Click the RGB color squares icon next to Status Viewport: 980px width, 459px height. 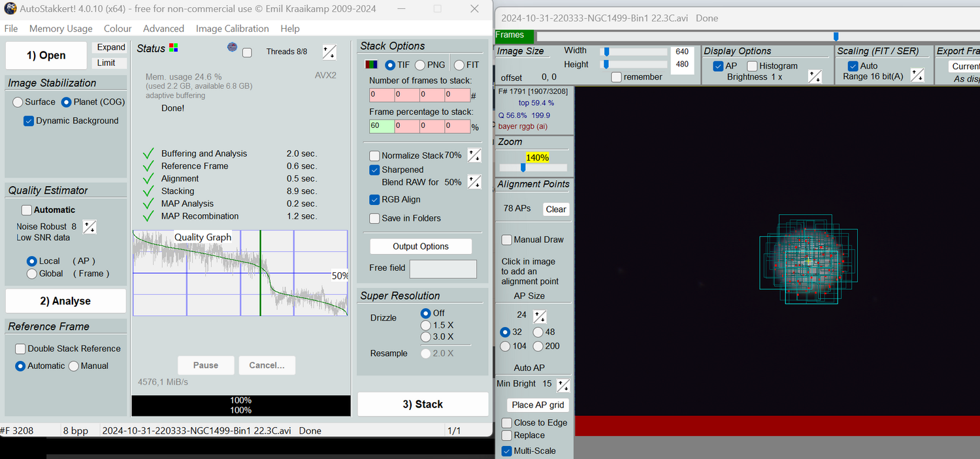[173, 48]
